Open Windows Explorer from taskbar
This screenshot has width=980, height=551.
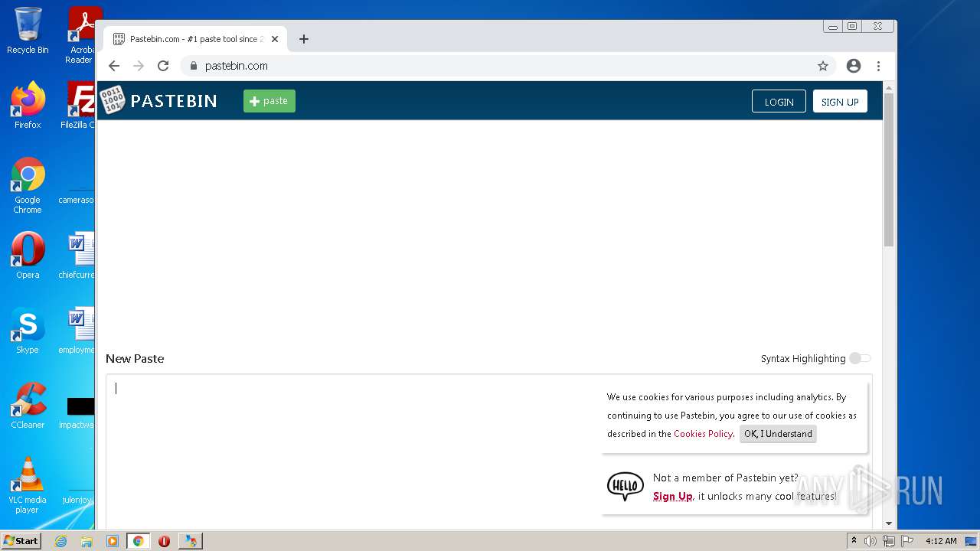[87, 541]
